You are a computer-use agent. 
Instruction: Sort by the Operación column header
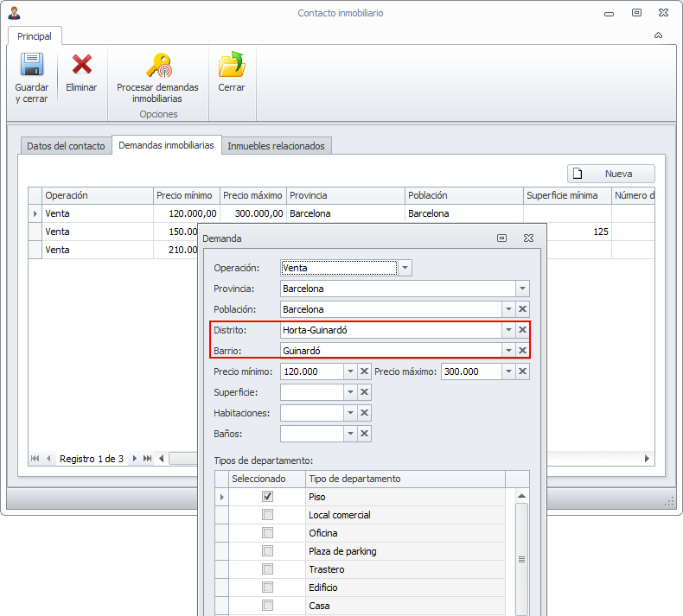98,195
